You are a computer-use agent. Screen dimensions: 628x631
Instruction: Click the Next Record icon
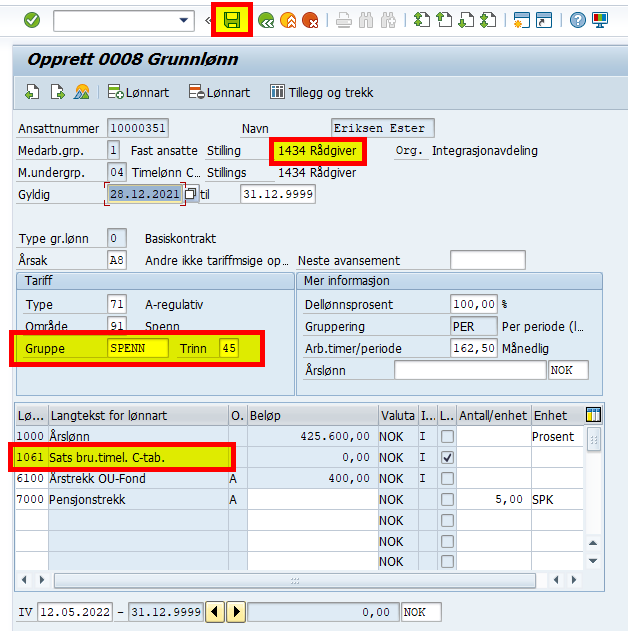[x=58, y=92]
